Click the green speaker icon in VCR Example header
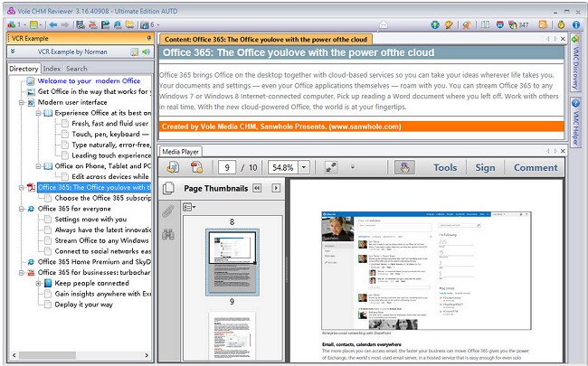Screen dimensions: 588x366 click(146, 52)
